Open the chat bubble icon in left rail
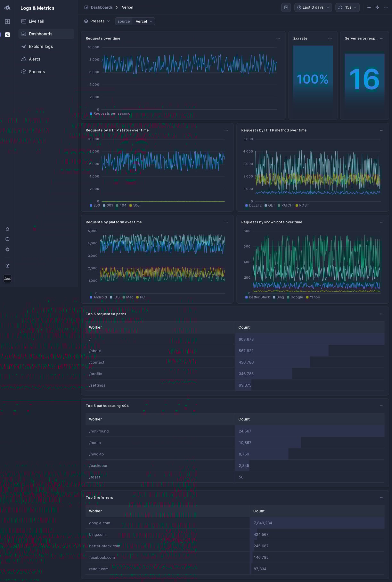Viewport: 392px width, 582px height. 7,239
